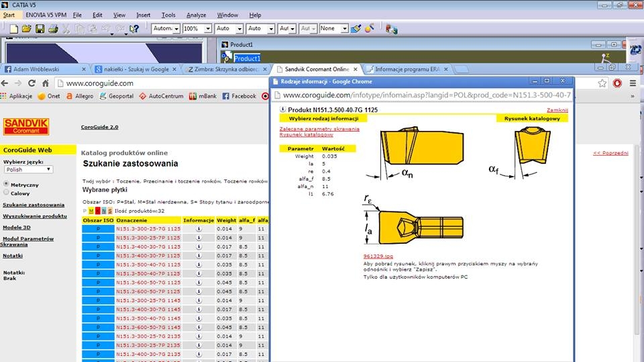Open the Insert menu in CATIA
The width and height of the screenshot is (644, 362).
(x=144, y=15)
